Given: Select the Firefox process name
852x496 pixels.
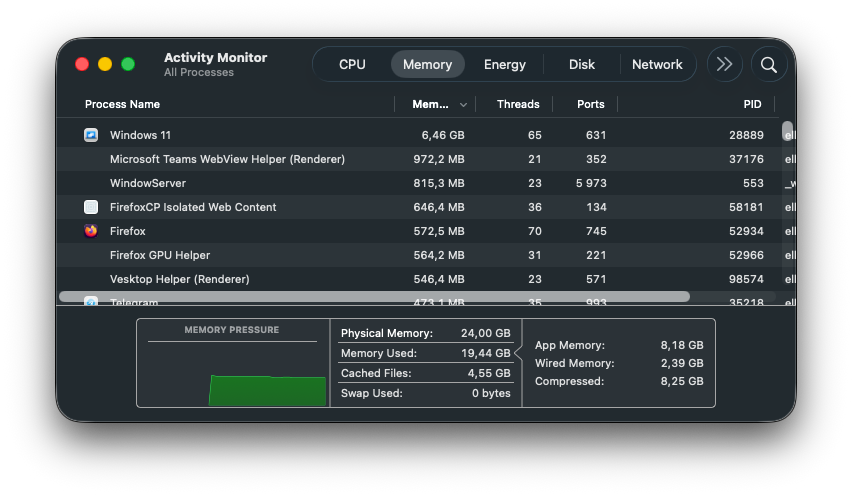Looking at the screenshot, I should coord(128,231).
